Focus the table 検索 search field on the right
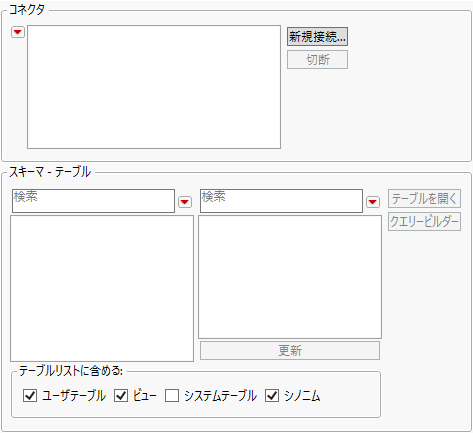Image resolution: width=473 pixels, height=433 pixels. pyautogui.click(x=281, y=201)
